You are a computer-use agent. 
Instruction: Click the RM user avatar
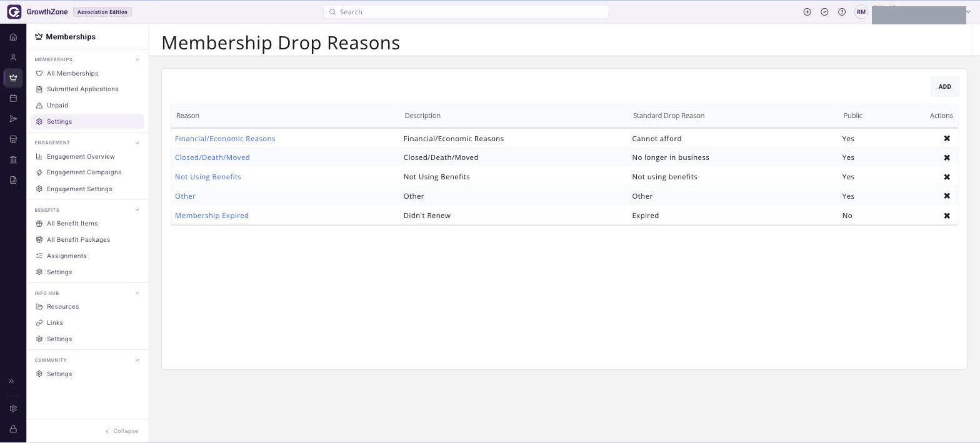[x=861, y=12]
